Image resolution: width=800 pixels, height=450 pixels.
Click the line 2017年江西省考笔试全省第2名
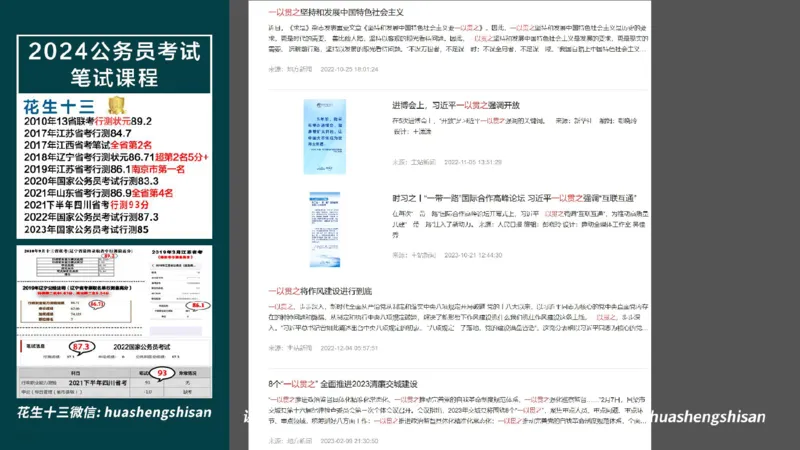(x=88, y=145)
